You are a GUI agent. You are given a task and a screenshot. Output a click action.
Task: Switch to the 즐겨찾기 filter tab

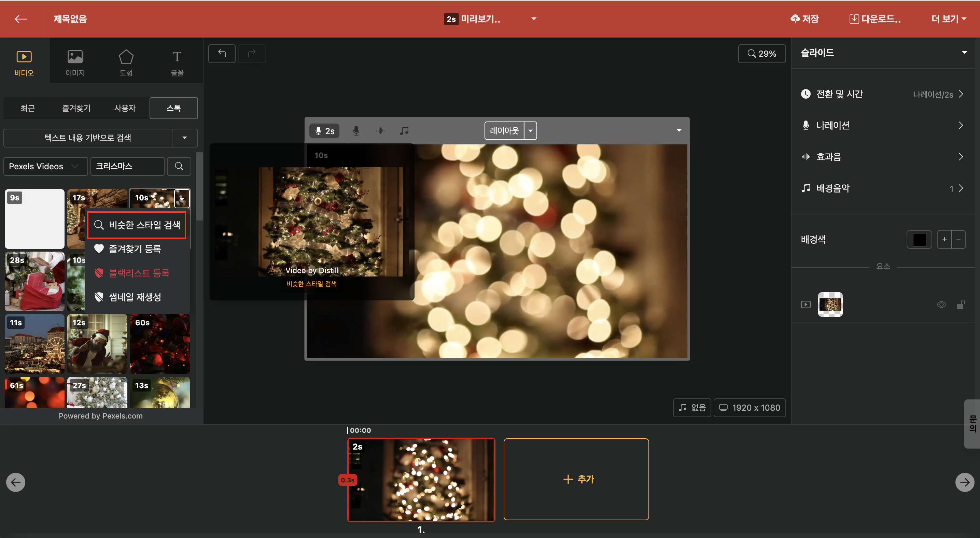pos(76,108)
